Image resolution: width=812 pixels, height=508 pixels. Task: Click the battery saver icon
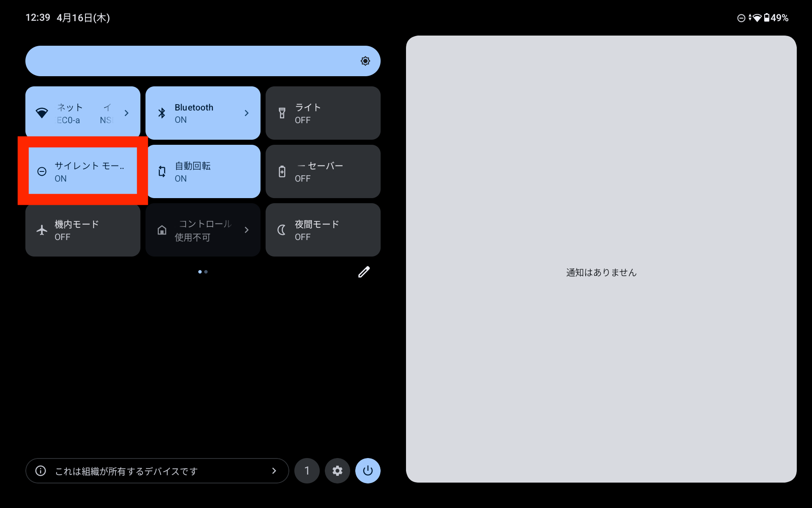282,171
